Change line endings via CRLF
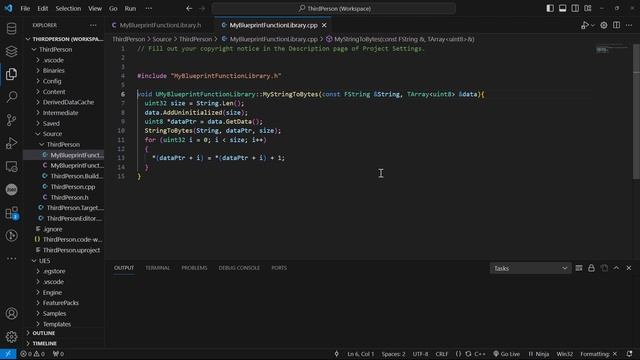640x360 pixels. tap(442, 354)
